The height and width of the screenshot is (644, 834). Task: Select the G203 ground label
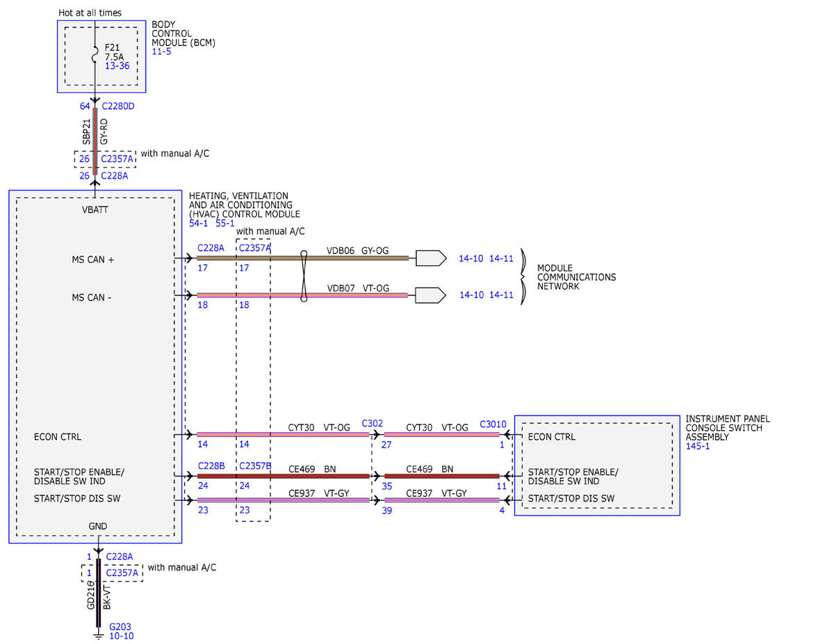(120, 626)
